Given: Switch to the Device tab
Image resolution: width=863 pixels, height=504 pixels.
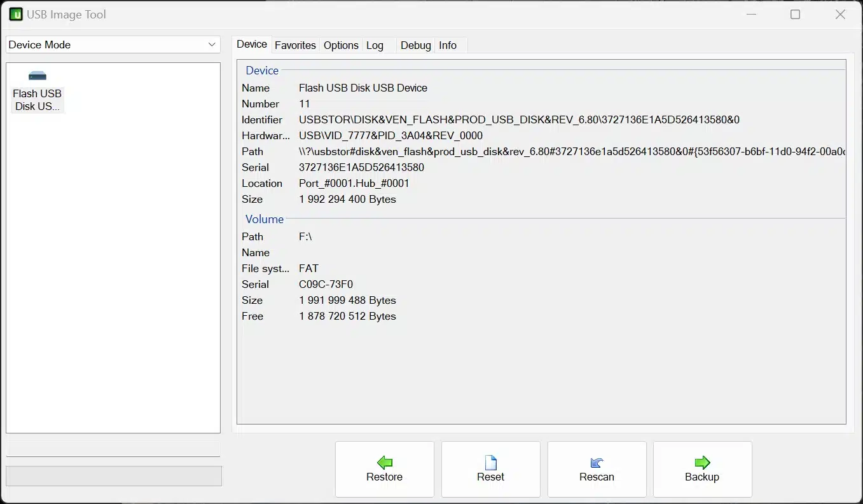Looking at the screenshot, I should tap(251, 44).
